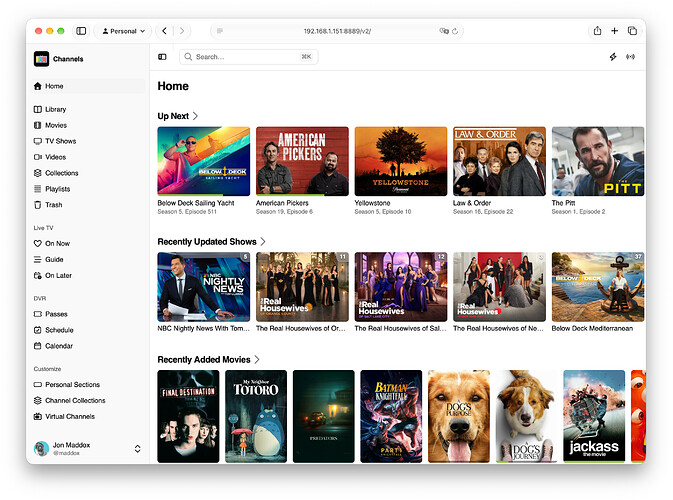Open the Law & Order thumbnail

(500, 161)
